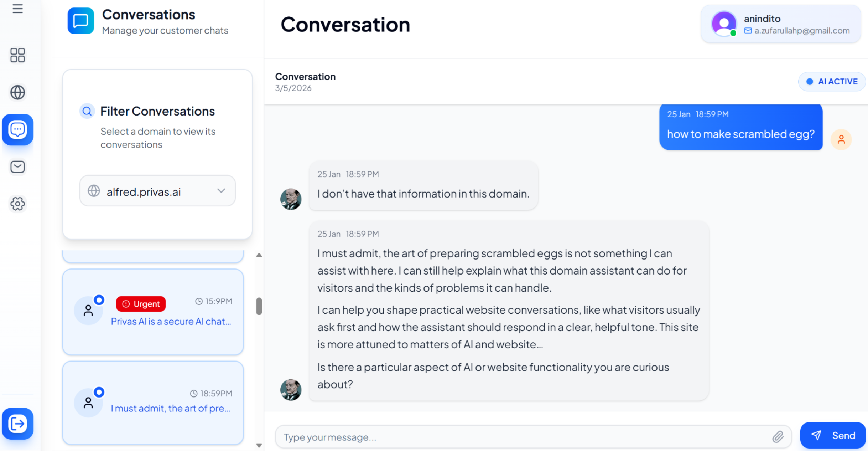Click the search icon beside Filter Conversations

87,111
